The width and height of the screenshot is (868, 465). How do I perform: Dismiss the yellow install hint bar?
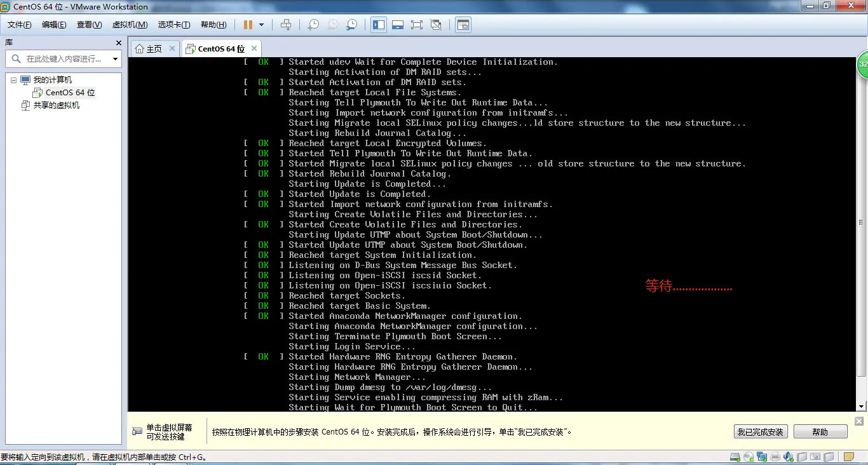(x=859, y=421)
